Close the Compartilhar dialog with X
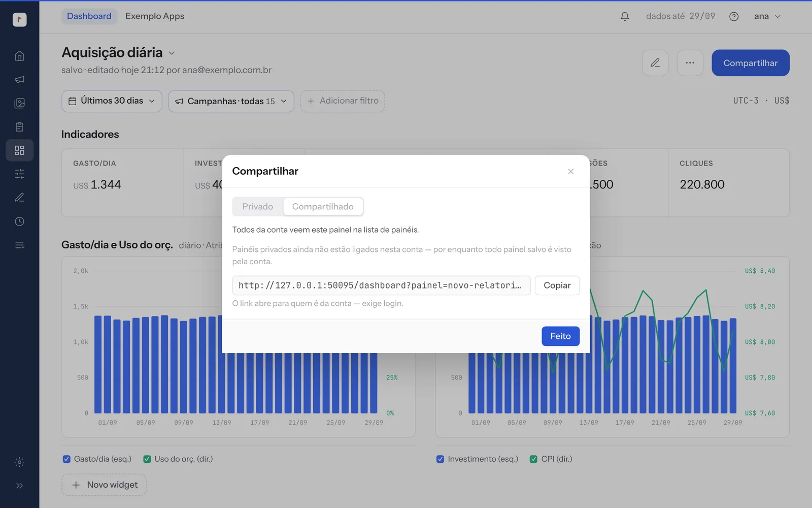This screenshot has width=812, height=508. pyautogui.click(x=571, y=171)
